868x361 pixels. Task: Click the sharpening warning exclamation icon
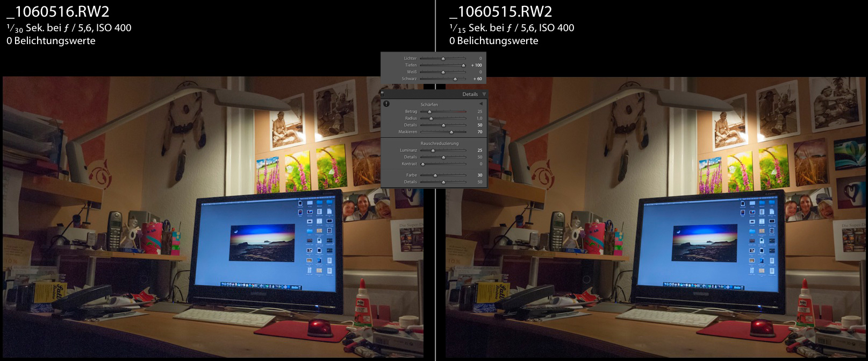(x=386, y=104)
